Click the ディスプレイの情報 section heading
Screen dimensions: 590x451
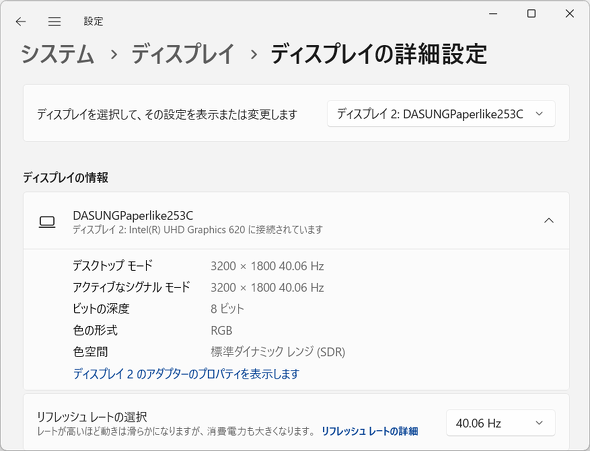click(x=66, y=178)
